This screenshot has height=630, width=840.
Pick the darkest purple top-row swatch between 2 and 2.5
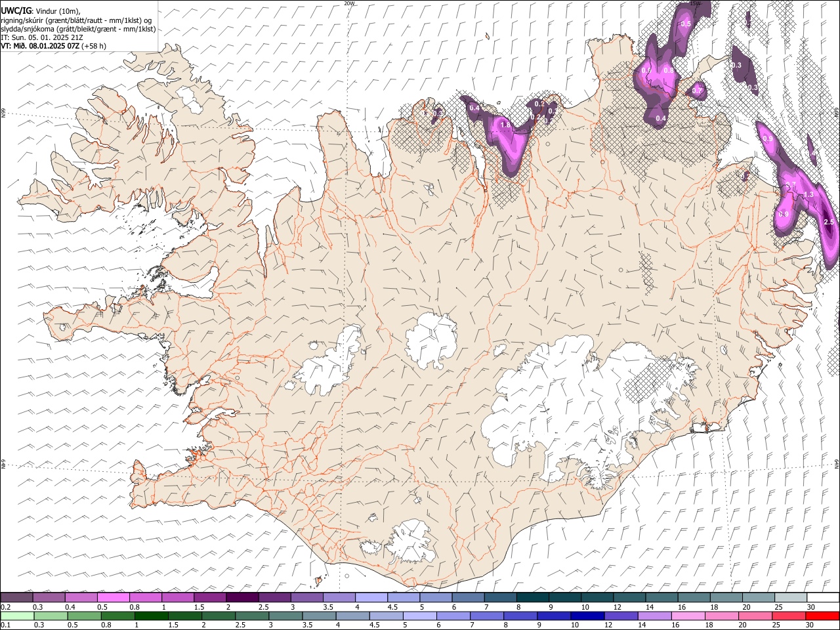pyautogui.click(x=242, y=597)
